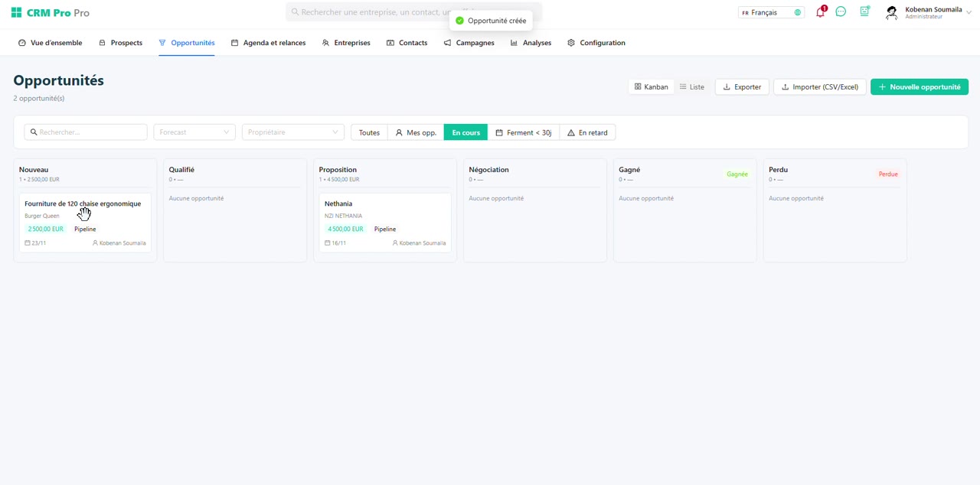Open the Agenda et relances tab
The width and height of the screenshot is (980, 485).
pos(268,43)
